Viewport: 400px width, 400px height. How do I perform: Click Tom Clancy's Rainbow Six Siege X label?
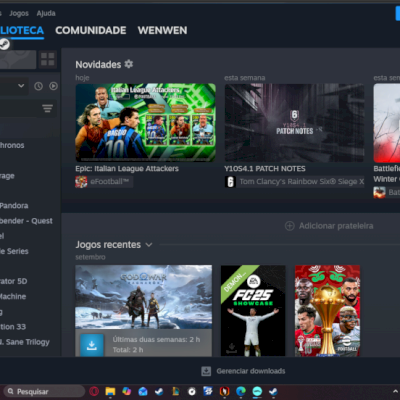tap(302, 182)
